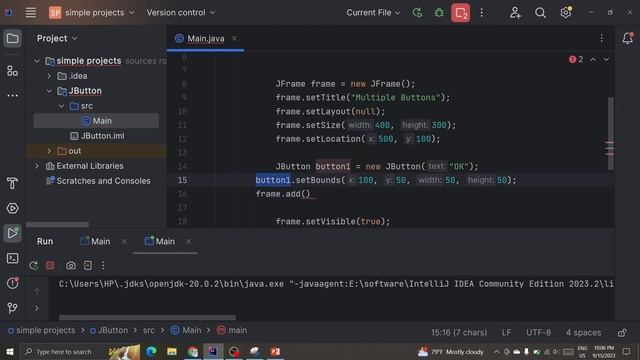Collapse the src folder
This screenshot has height=360, width=640.
(61, 106)
